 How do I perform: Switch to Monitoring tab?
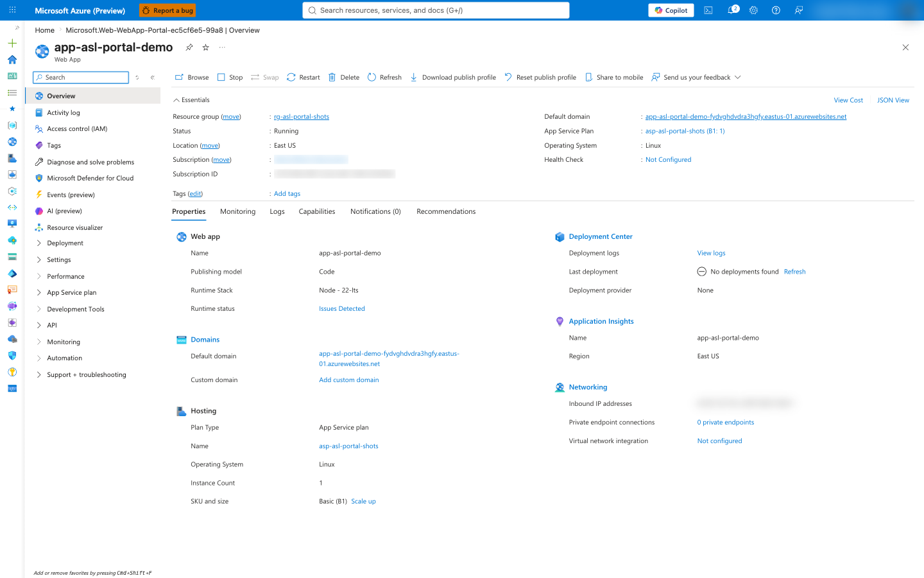coord(237,211)
